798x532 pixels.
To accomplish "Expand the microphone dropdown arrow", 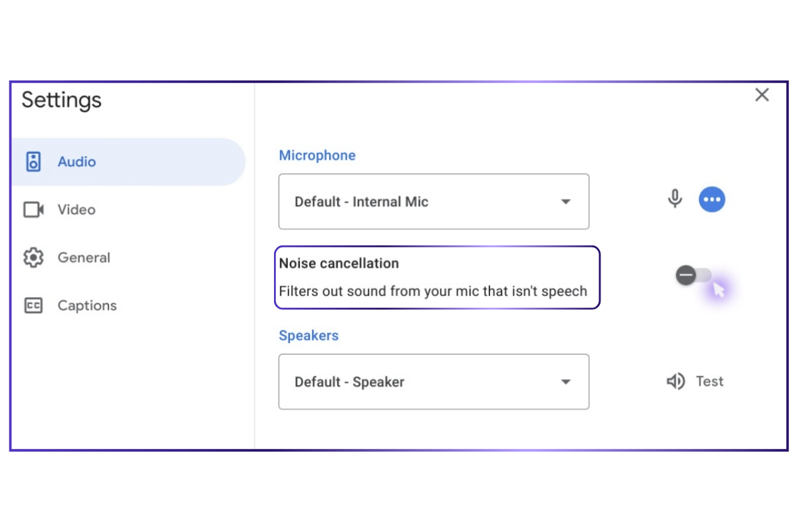I will [x=566, y=201].
